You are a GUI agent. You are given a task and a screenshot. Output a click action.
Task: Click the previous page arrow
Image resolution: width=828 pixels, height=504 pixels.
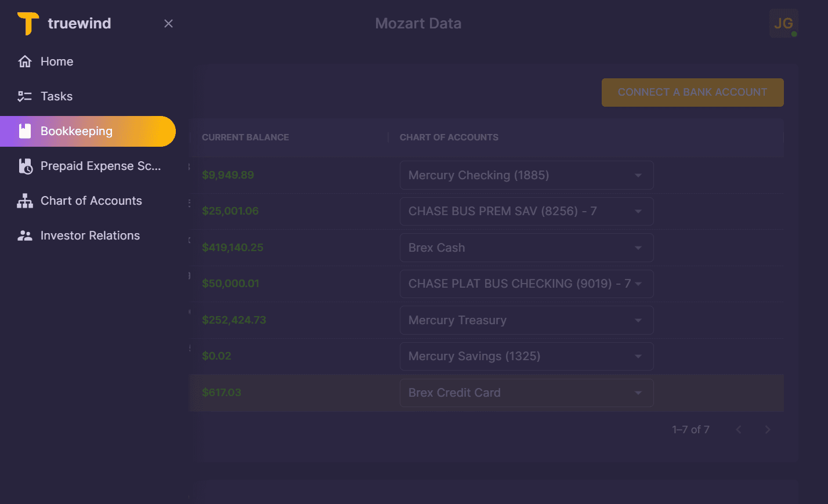tap(738, 429)
